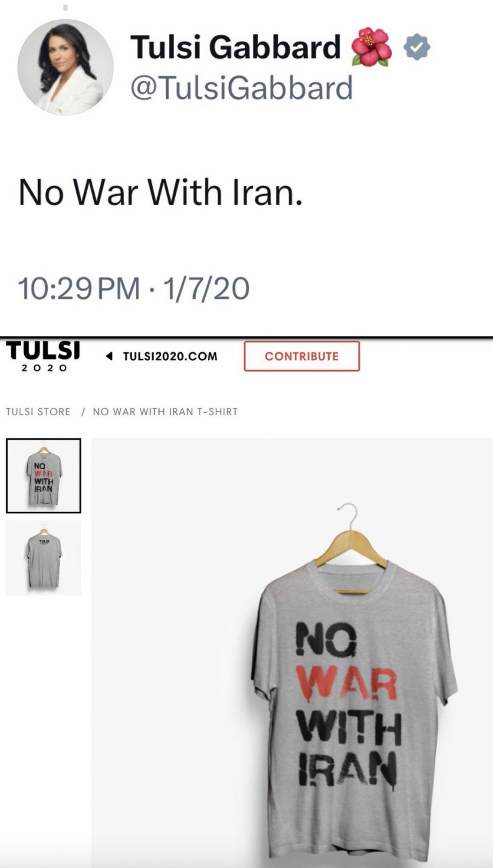This screenshot has height=868, width=493.
Task: Open the @TulsiGabbard handle
Action: tap(241, 88)
